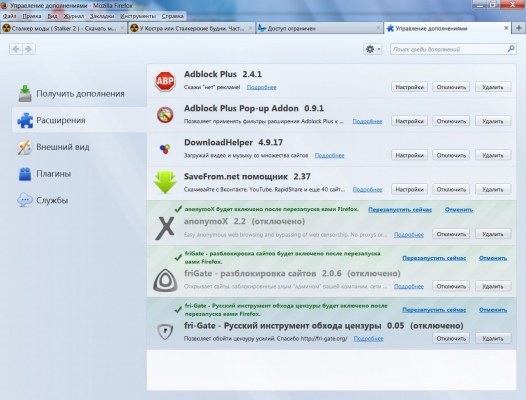Remove friGate 2.0.6 with Удалить
This screenshot has height=400, width=526.
point(493,286)
